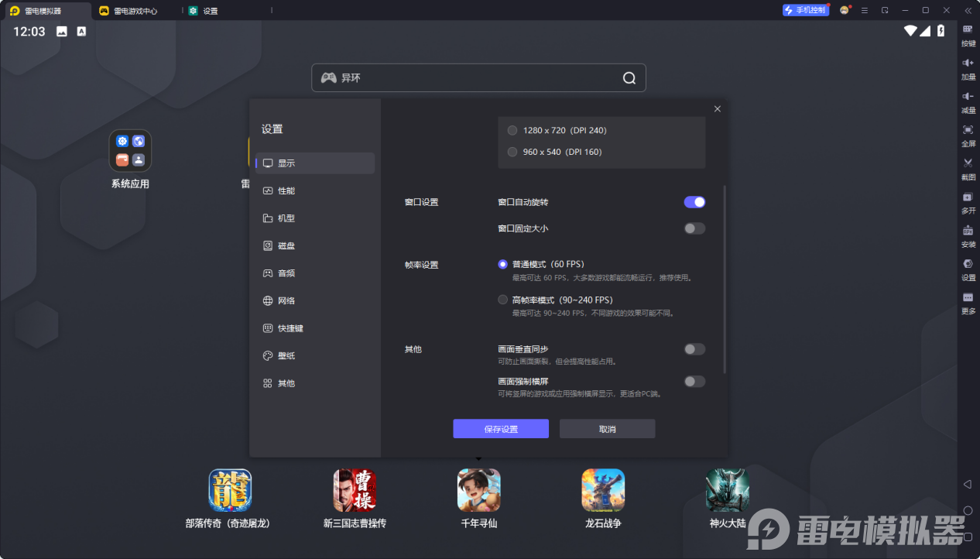Click the 手机控制 phone control button

pos(806,10)
